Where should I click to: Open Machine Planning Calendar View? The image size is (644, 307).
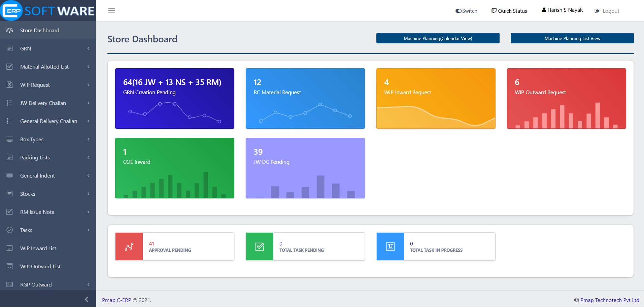438,38
